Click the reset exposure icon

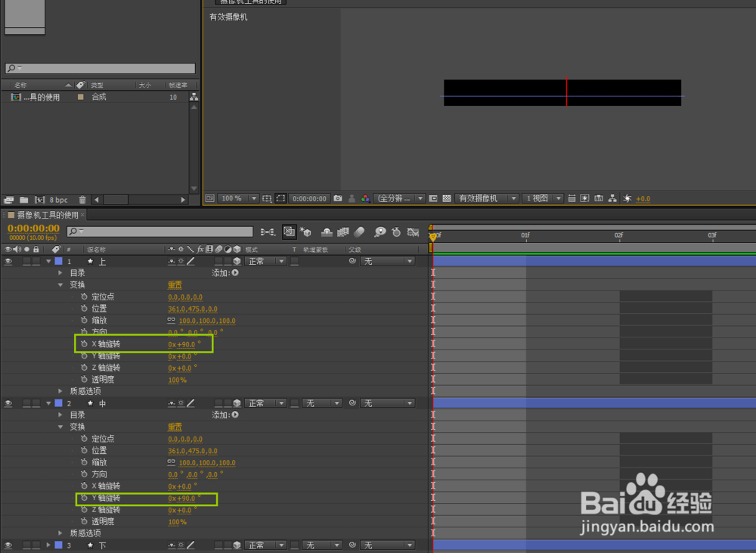pyautogui.click(x=627, y=198)
